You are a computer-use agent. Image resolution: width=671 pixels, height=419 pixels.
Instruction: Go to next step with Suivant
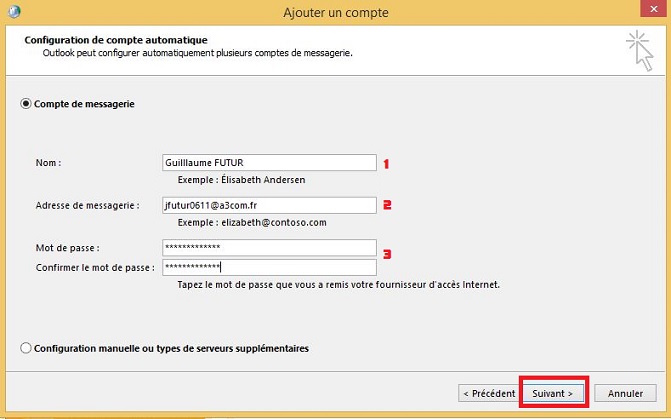[x=552, y=393]
